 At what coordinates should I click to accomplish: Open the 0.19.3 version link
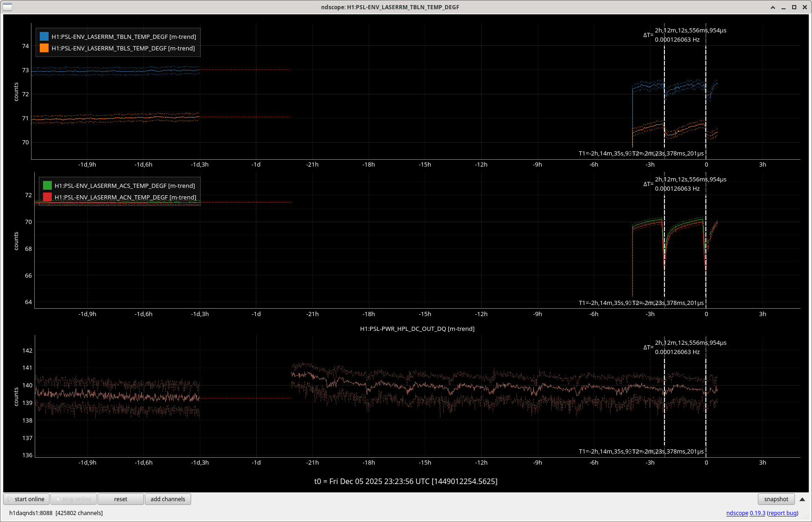click(757, 513)
